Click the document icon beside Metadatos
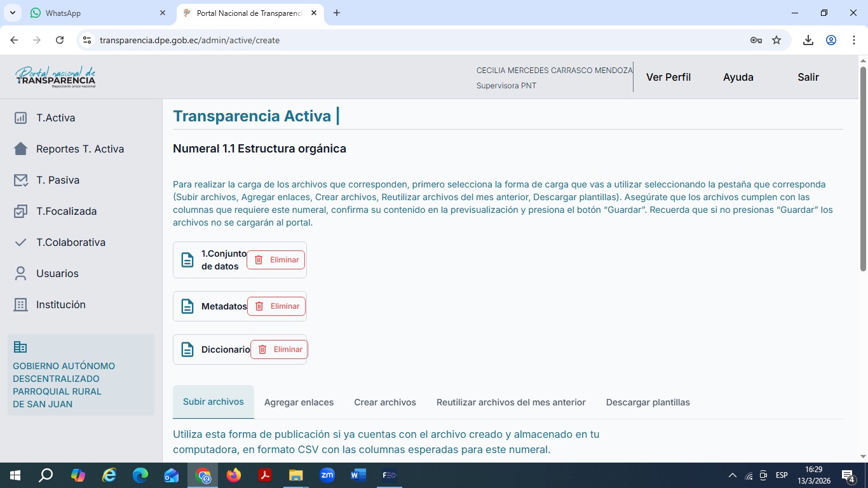The image size is (868, 488). click(x=187, y=306)
